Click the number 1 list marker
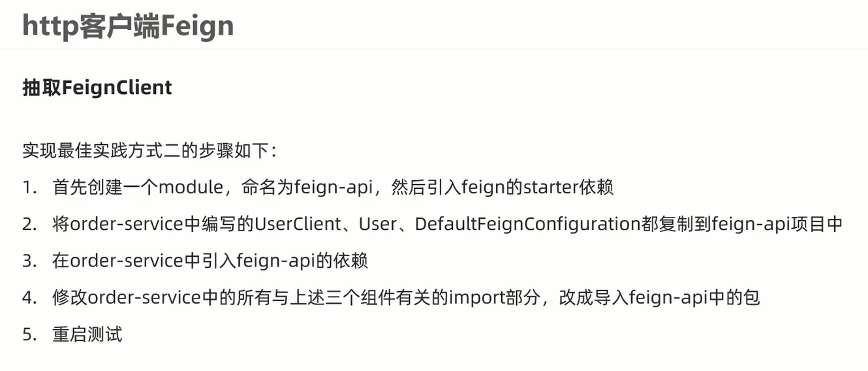Screen dimensions: 868x371 pos(28,188)
